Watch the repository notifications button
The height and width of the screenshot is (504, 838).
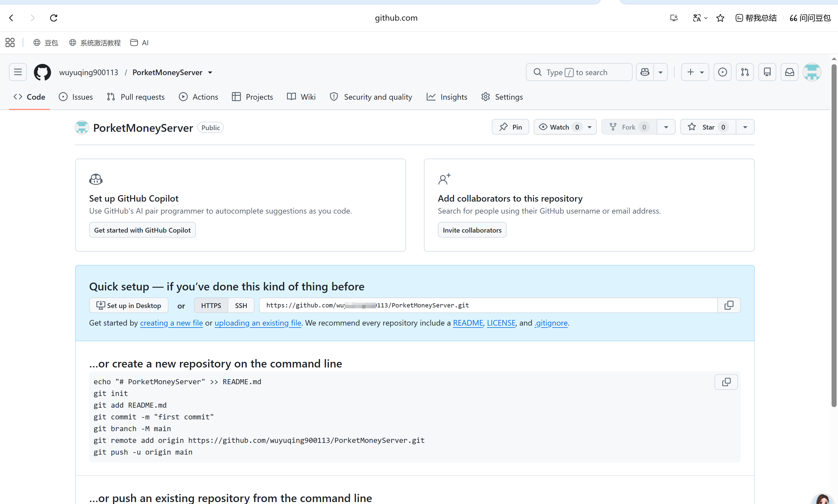point(565,127)
